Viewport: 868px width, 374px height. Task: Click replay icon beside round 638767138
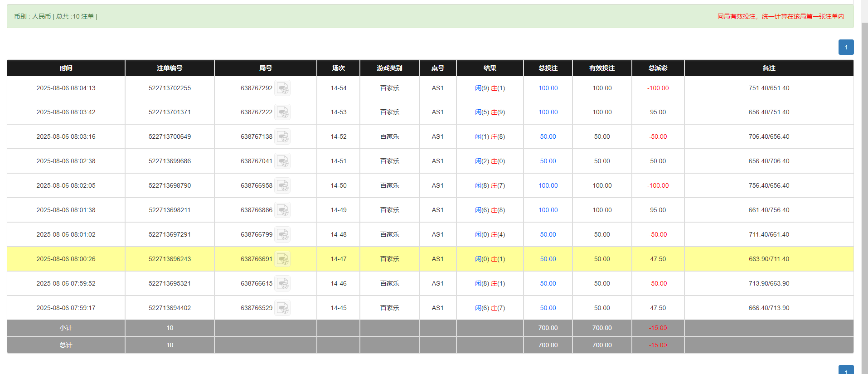(x=282, y=137)
